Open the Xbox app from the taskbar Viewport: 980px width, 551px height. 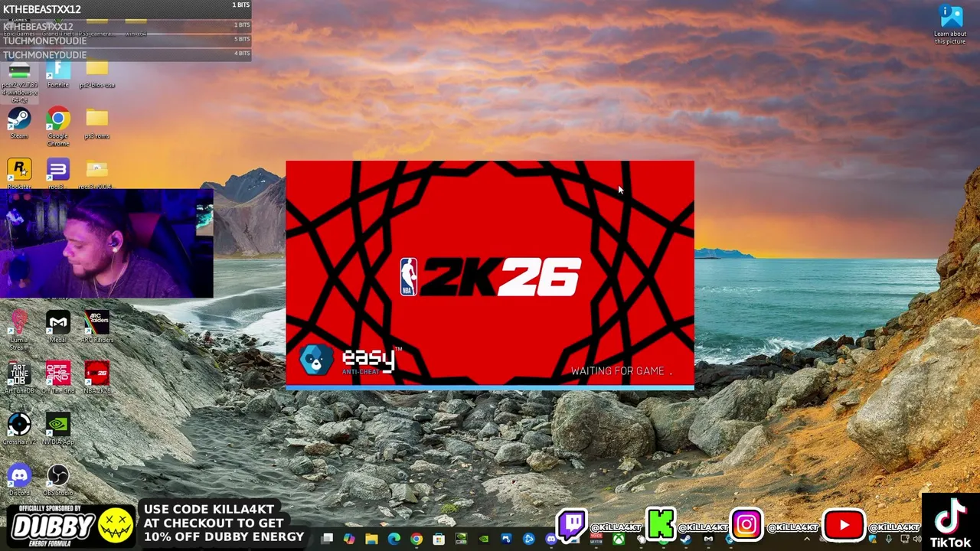pos(618,539)
